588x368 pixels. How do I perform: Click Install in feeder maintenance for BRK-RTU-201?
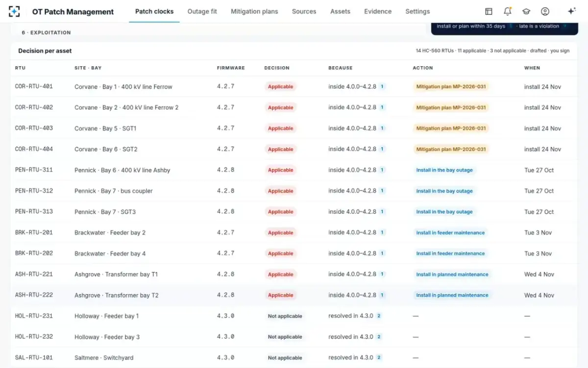[x=450, y=233]
